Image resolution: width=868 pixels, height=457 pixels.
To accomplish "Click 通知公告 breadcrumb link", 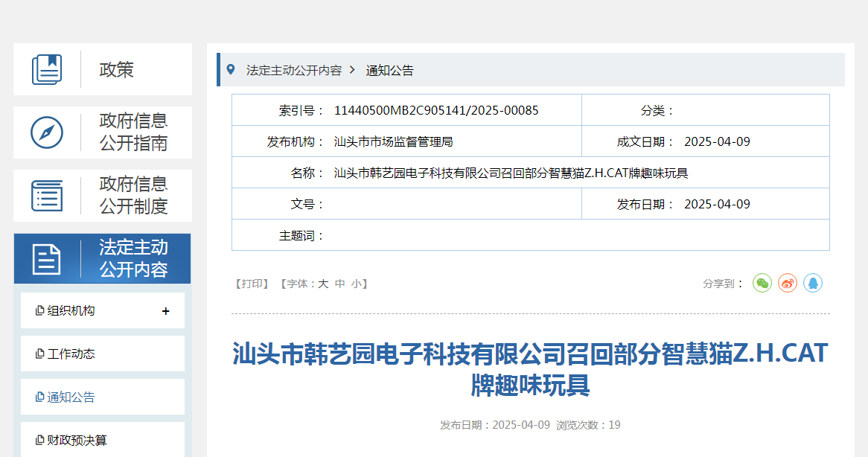I will (389, 71).
